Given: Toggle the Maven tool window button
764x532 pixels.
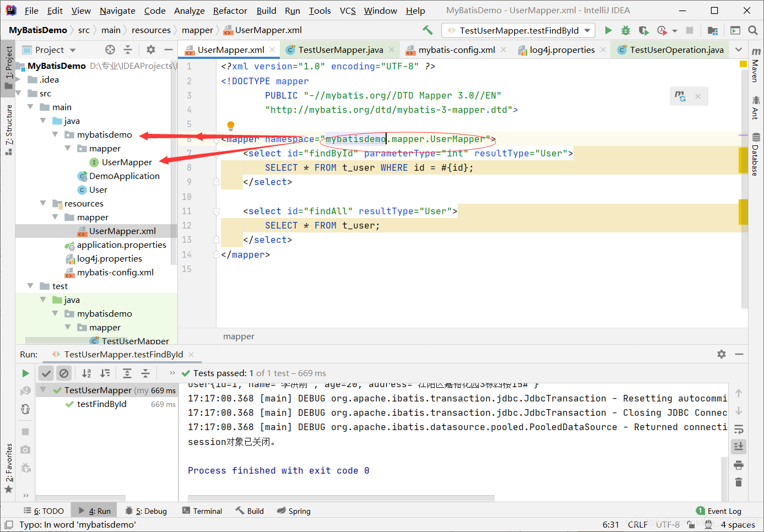Looking at the screenshot, I should pos(756,65).
